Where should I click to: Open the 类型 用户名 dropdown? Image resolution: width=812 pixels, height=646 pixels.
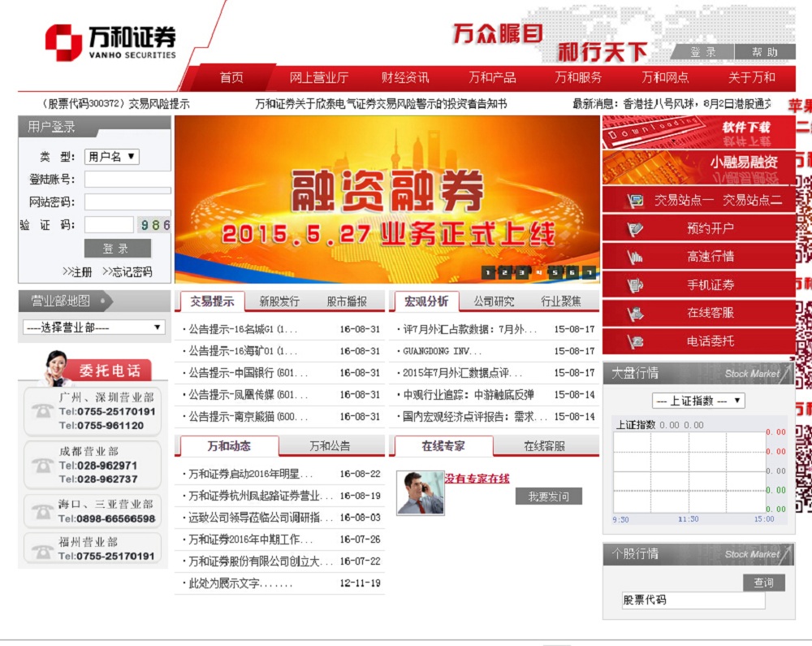coord(112,157)
